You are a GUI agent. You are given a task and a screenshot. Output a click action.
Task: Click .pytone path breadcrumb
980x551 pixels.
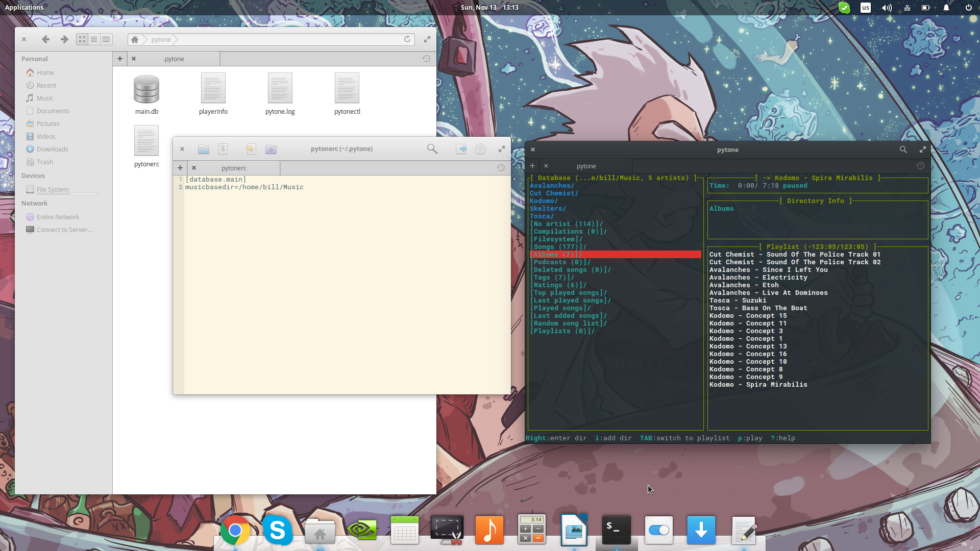[x=160, y=39]
